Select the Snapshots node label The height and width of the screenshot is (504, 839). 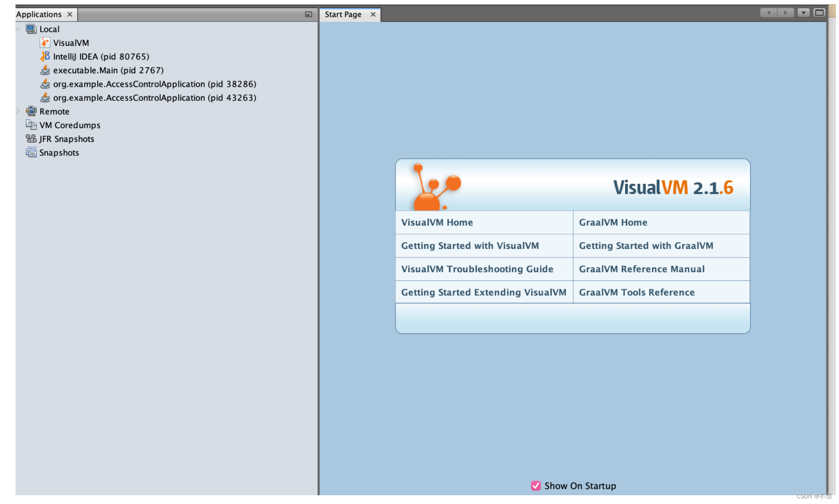coord(59,153)
